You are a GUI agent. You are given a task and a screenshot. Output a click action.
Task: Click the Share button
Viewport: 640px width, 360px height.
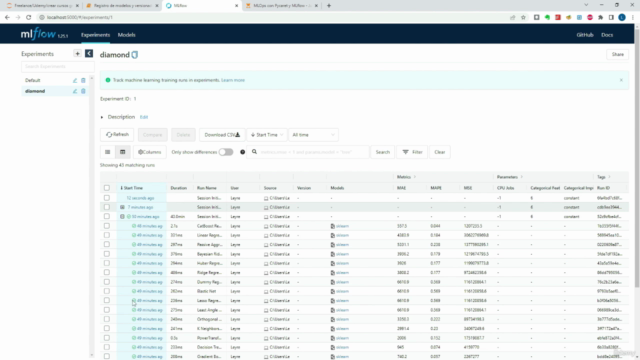coord(618,54)
